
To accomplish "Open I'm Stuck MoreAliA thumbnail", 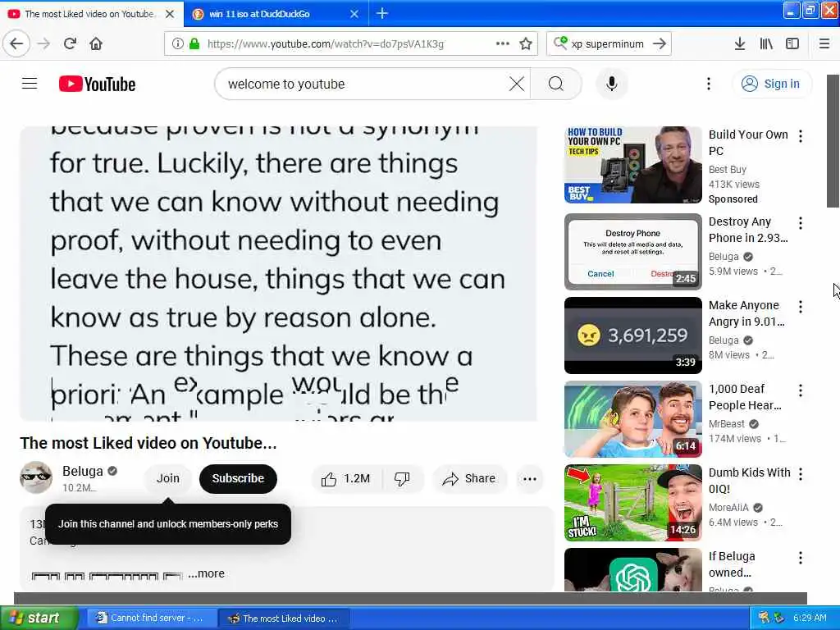I will (x=632, y=503).
